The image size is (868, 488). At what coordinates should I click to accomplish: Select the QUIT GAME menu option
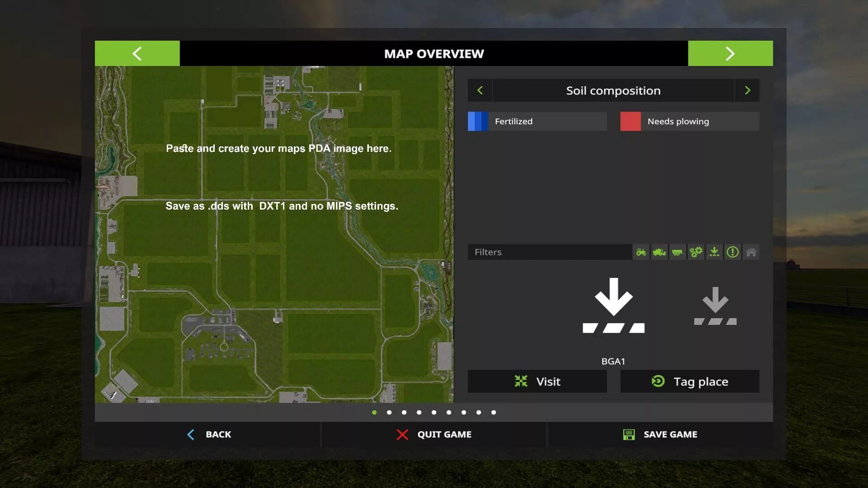(x=434, y=434)
